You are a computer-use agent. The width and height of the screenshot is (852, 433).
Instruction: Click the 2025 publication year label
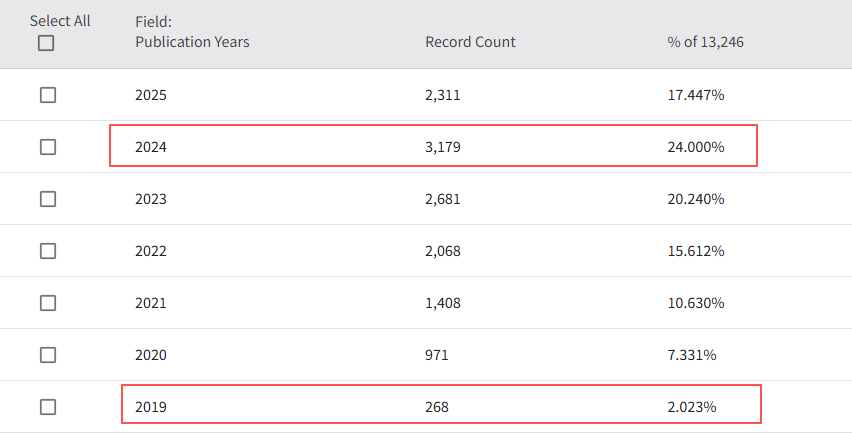pos(151,95)
